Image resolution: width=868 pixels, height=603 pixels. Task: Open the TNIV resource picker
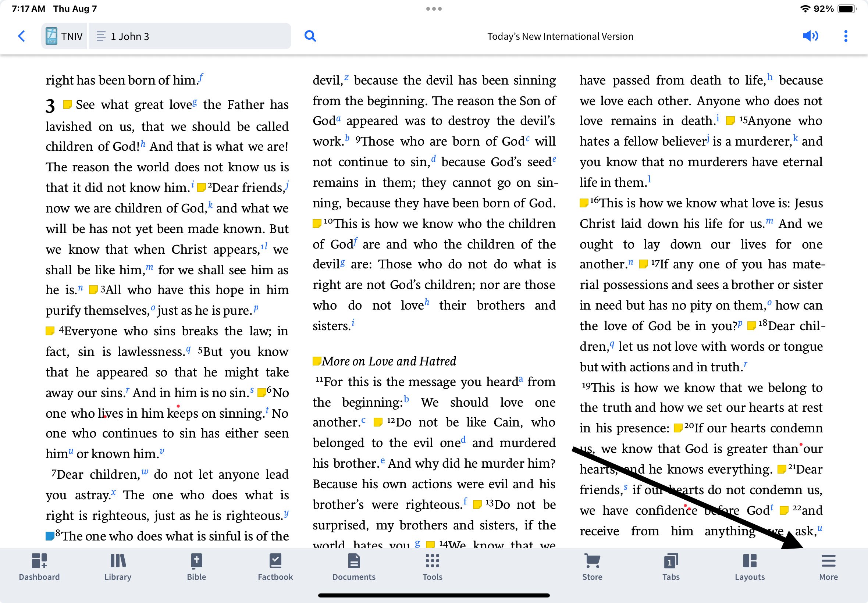tap(64, 36)
